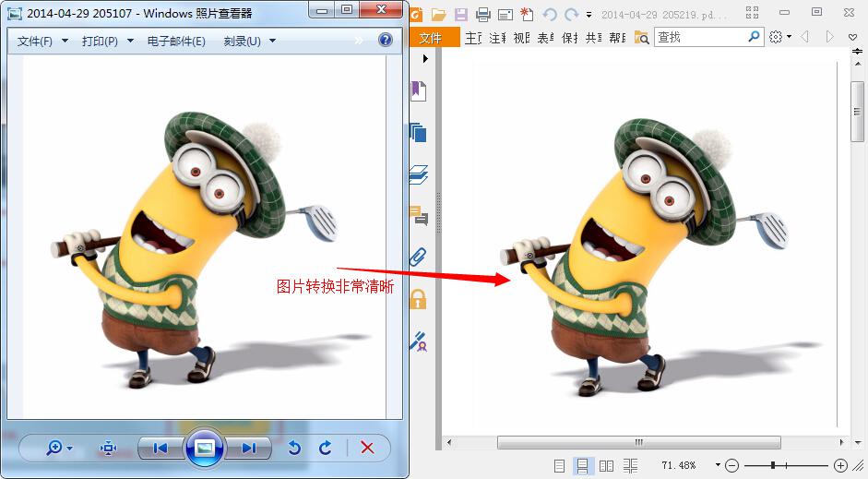868x479 pixels.
Task: Toggle full screen mode icon in Foxit
Action: coord(752,13)
